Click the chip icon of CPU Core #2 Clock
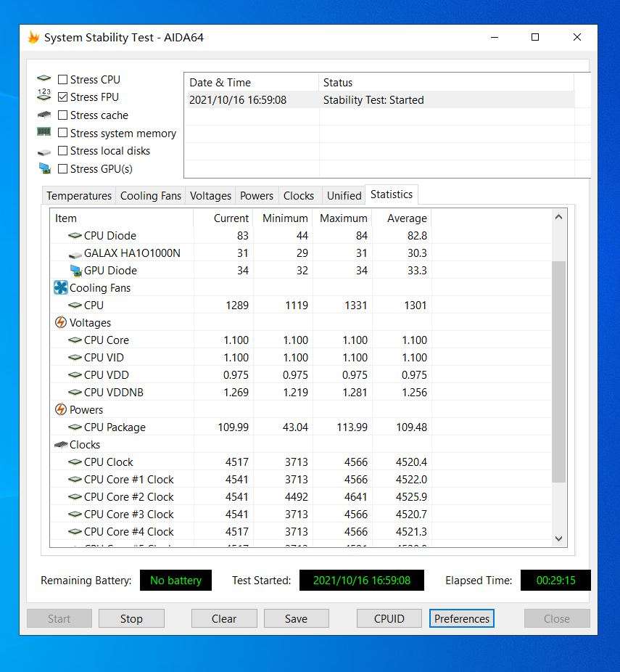This screenshot has height=672, width=620. coord(75,496)
